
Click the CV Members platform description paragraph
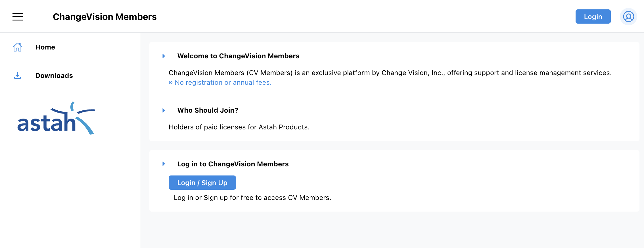[390, 73]
